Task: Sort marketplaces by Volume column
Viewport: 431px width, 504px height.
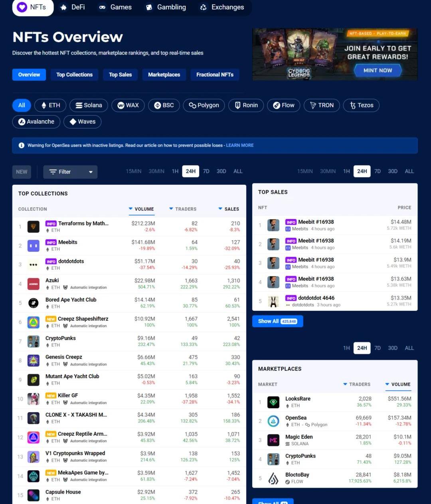Action: pos(398,384)
